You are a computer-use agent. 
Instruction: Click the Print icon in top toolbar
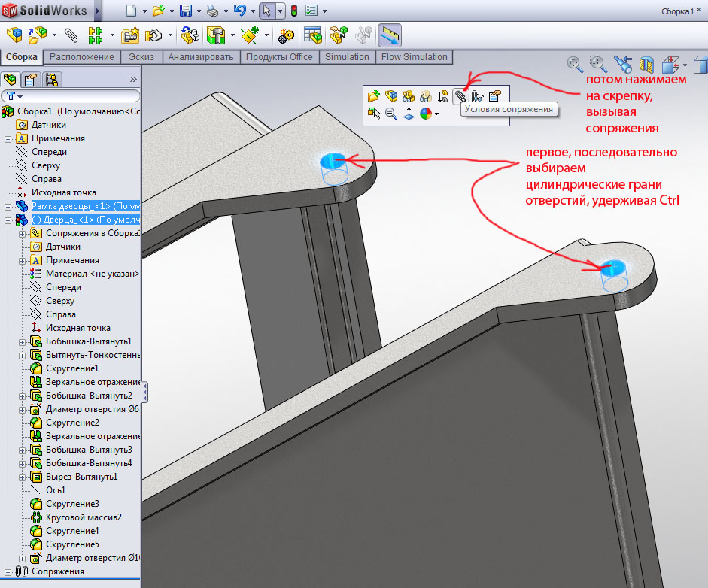tap(213, 11)
